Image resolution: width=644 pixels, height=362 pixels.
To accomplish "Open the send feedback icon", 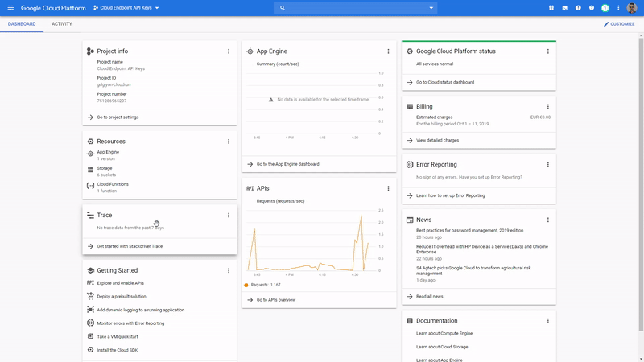I will [578, 8].
